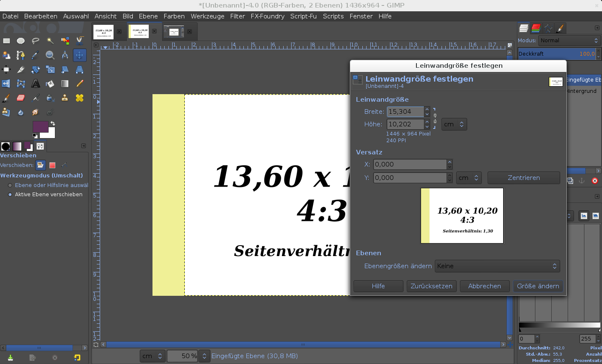Toggle the width-height chain link
The image size is (602, 364).
(x=435, y=118)
